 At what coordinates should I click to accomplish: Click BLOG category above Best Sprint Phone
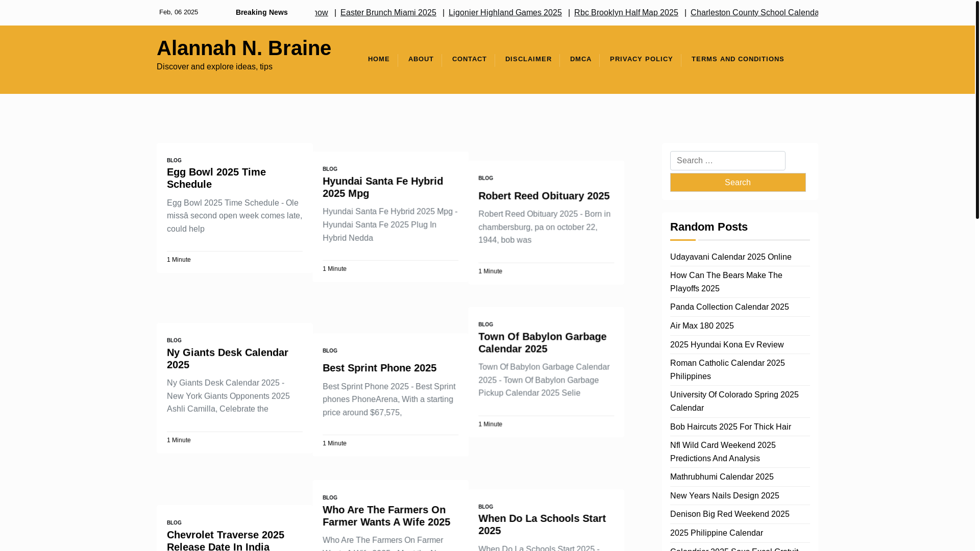tap(330, 350)
